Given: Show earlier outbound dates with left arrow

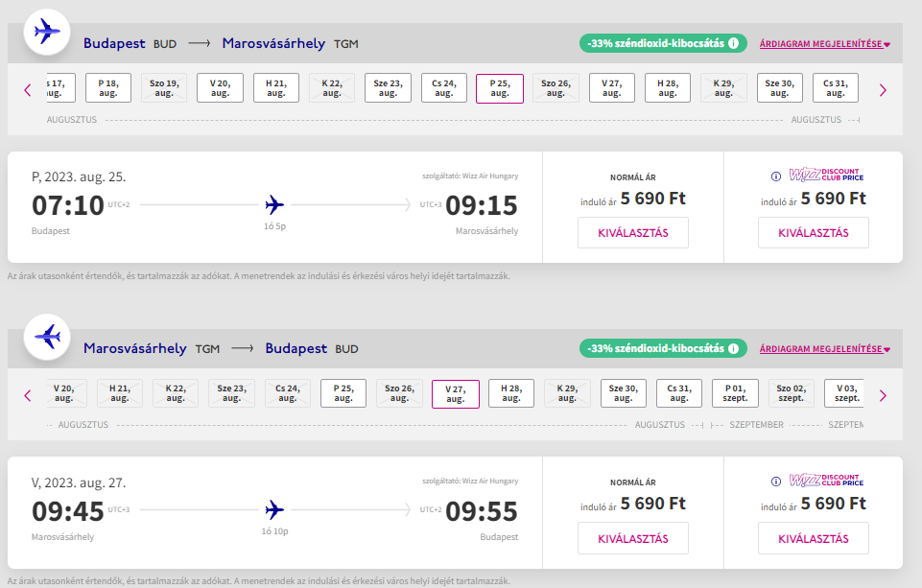Looking at the screenshot, I should click(27, 89).
